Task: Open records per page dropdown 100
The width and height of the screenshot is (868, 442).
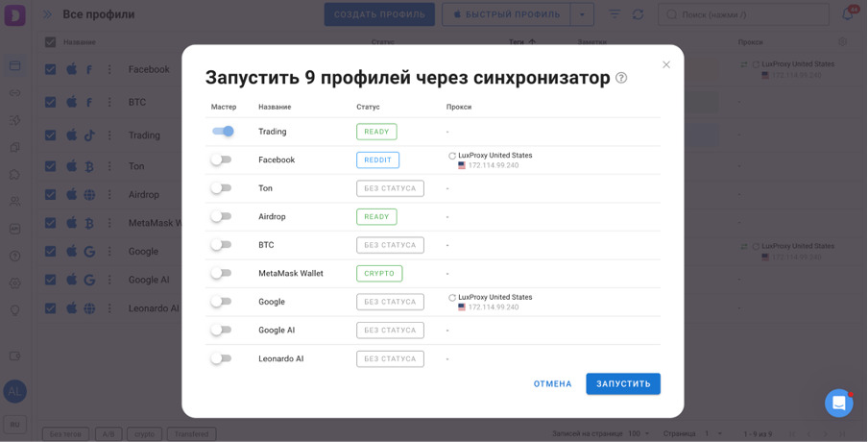Action: tap(639, 433)
